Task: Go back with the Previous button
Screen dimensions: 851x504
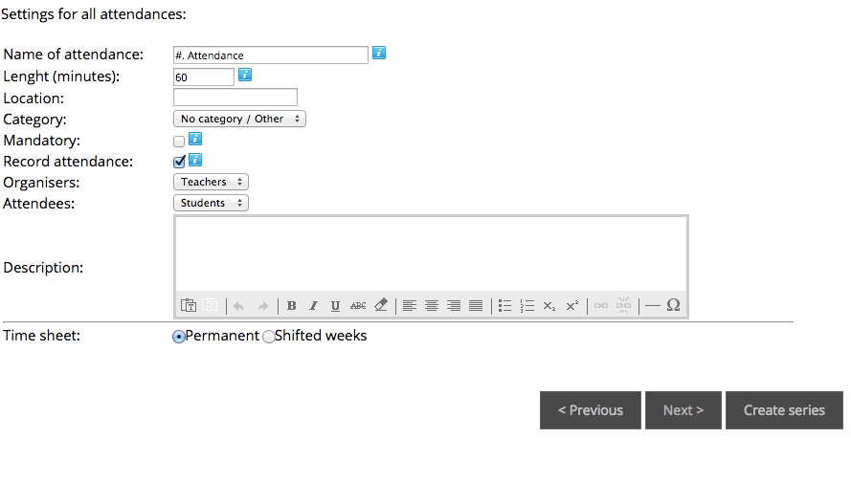Action: 591,410
